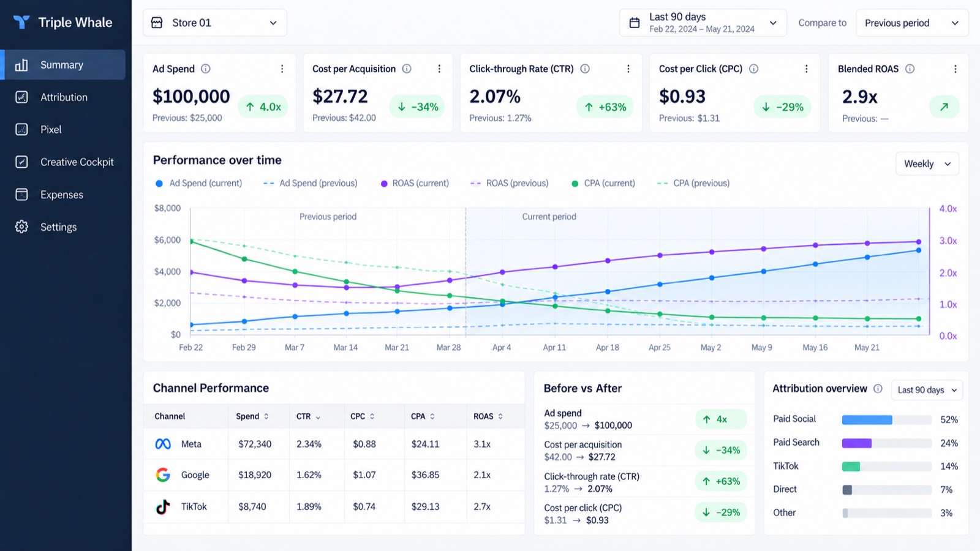Viewport: 980px width, 551px height.
Task: Hide ROAS (current) line via legend
Action: 415,183
